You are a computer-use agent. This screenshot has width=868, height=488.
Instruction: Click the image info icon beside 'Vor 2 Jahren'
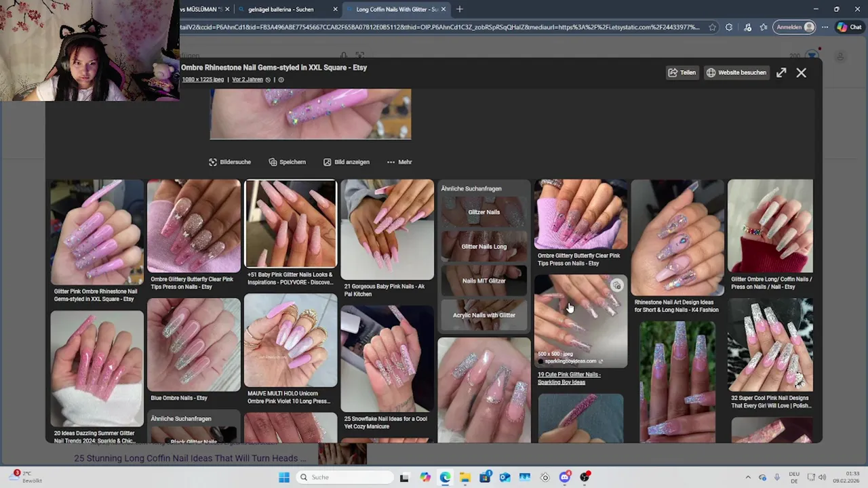click(281, 79)
